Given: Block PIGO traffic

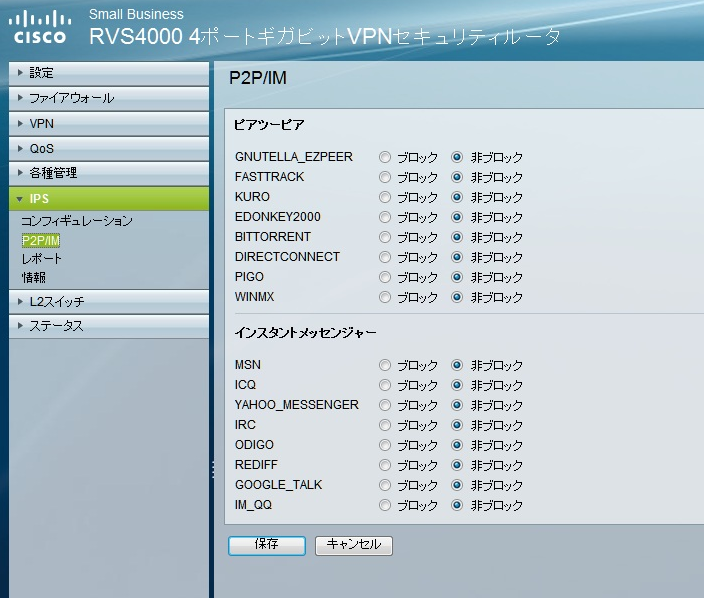Looking at the screenshot, I should tap(385, 277).
